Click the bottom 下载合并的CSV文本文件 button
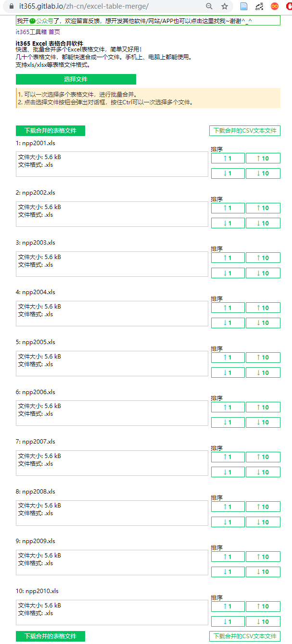 245,636
